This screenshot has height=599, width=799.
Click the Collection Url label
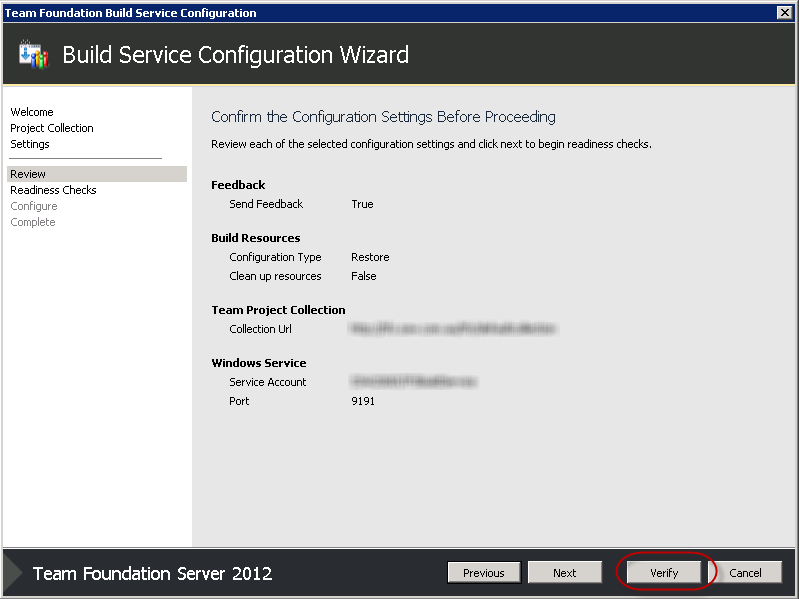260,329
